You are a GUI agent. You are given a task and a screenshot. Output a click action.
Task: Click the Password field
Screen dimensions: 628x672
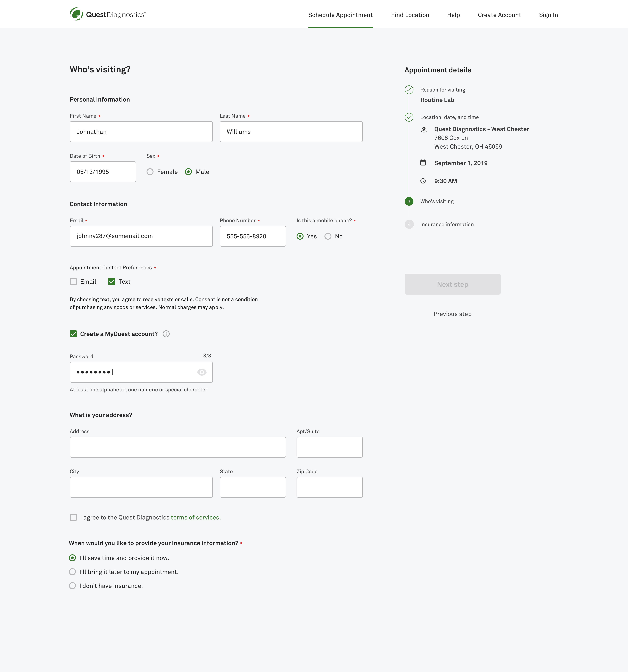(x=141, y=372)
